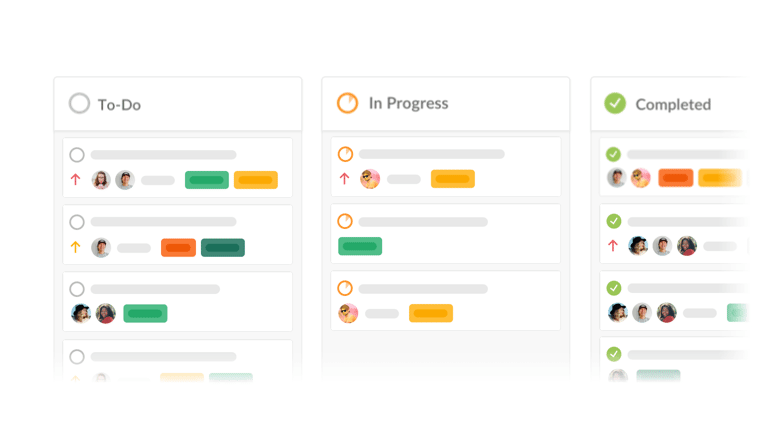The image size is (768, 430).
Task: Tick the third To-Do card's checkbox
Action: pyautogui.click(x=77, y=289)
